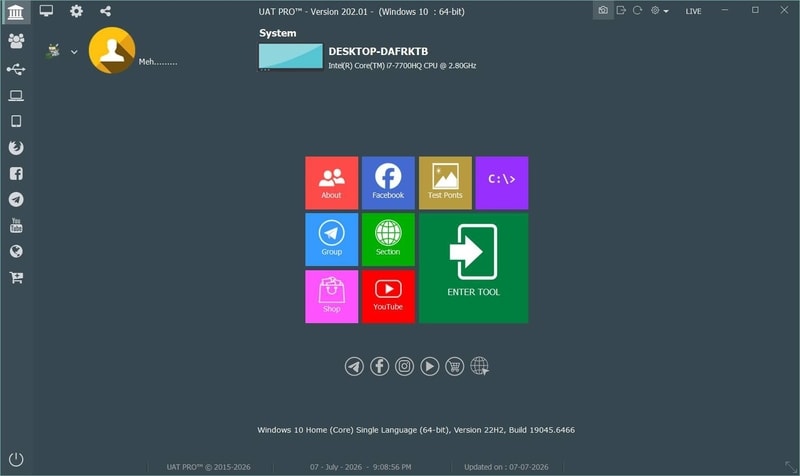800x476 pixels.
Task: Open the About tile
Action: 332,183
